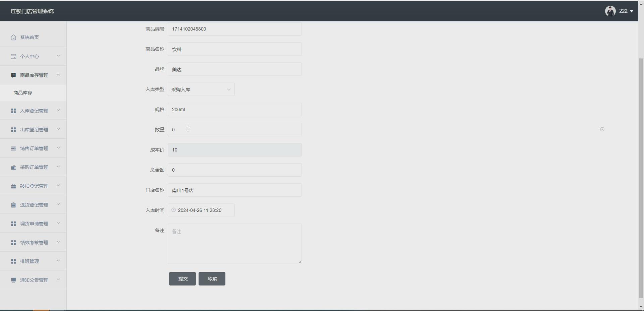
Task: Expand the 采购订单管理 chevron
Action: pos(58,167)
